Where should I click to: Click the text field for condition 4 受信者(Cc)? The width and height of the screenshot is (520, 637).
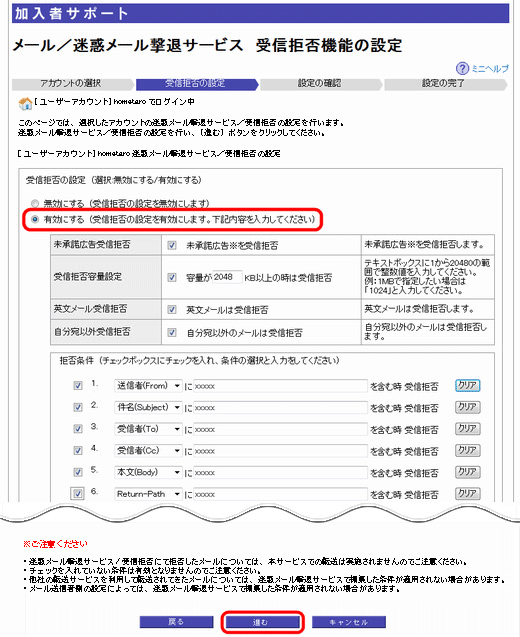tap(280, 451)
